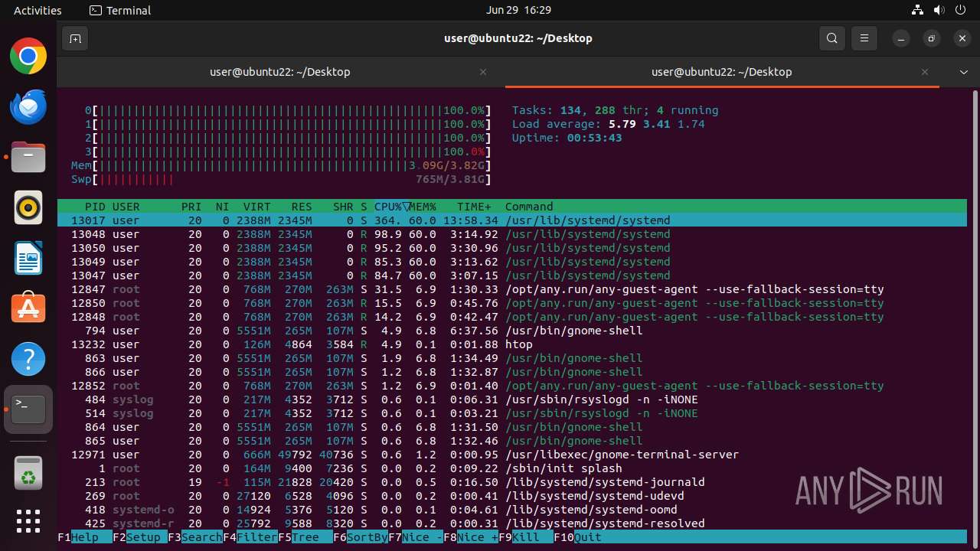This screenshot has height=551, width=980.
Task: Toggle F5 Tree view in htop
Action: [x=305, y=537]
